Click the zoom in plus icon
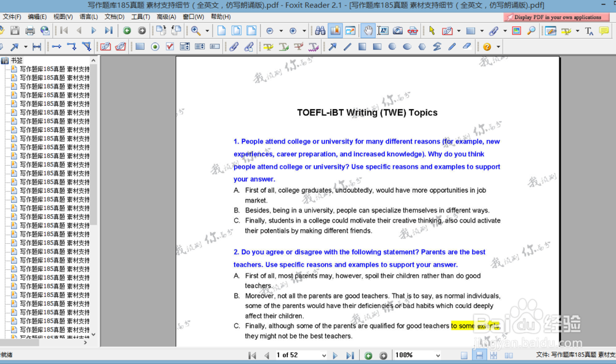Image resolution: width=616 pixels, height=364 pixels. pyautogui.click(x=293, y=31)
